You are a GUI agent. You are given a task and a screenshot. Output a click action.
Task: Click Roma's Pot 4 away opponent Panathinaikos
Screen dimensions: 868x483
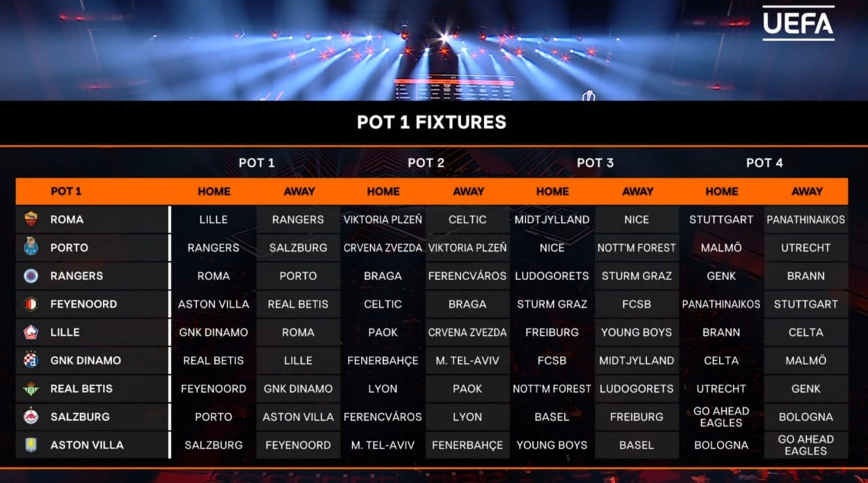pyautogui.click(x=806, y=220)
